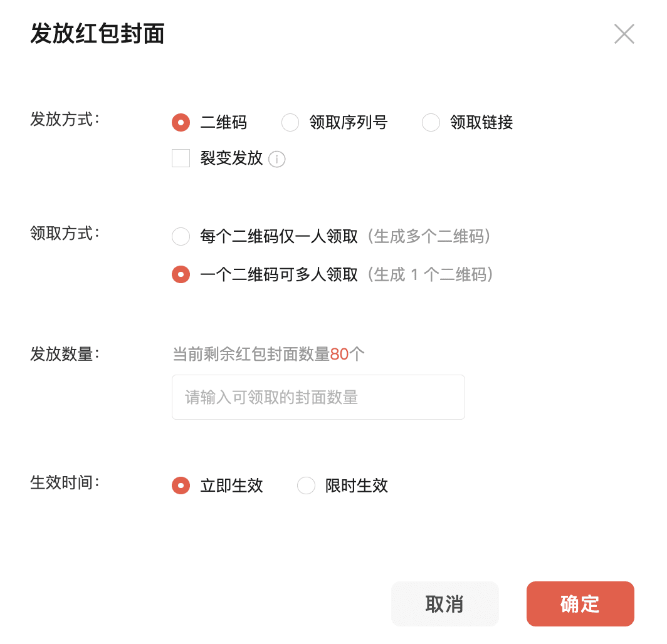Image resolution: width=667 pixels, height=644 pixels.
Task: Click the red remaining count 80
Action: coord(339,355)
